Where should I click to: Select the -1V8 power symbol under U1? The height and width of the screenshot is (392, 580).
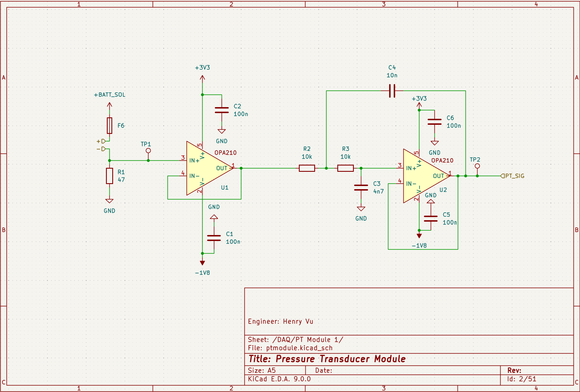click(202, 263)
